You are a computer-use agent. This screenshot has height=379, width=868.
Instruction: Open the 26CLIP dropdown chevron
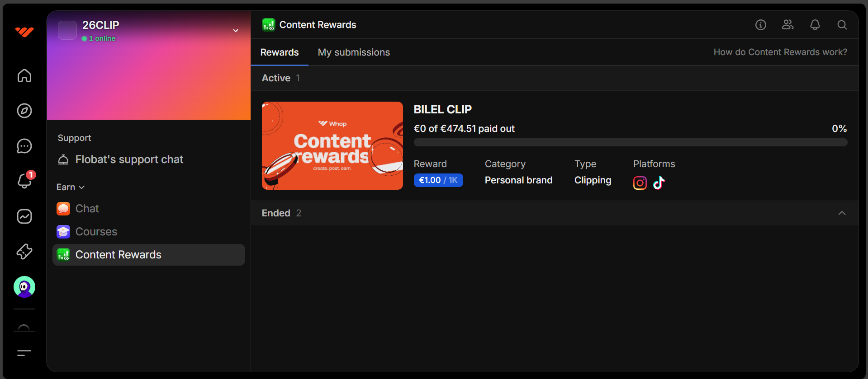pyautogui.click(x=236, y=31)
